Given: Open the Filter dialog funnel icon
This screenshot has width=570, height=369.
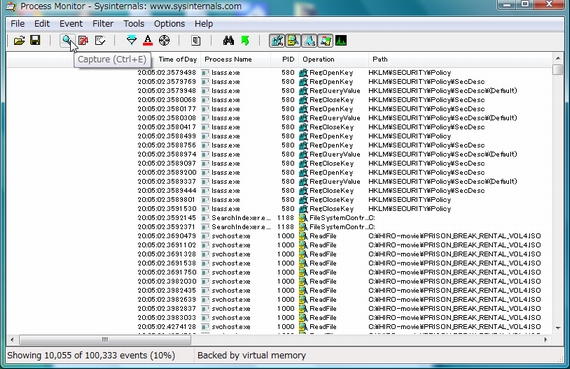Looking at the screenshot, I should 132,40.
